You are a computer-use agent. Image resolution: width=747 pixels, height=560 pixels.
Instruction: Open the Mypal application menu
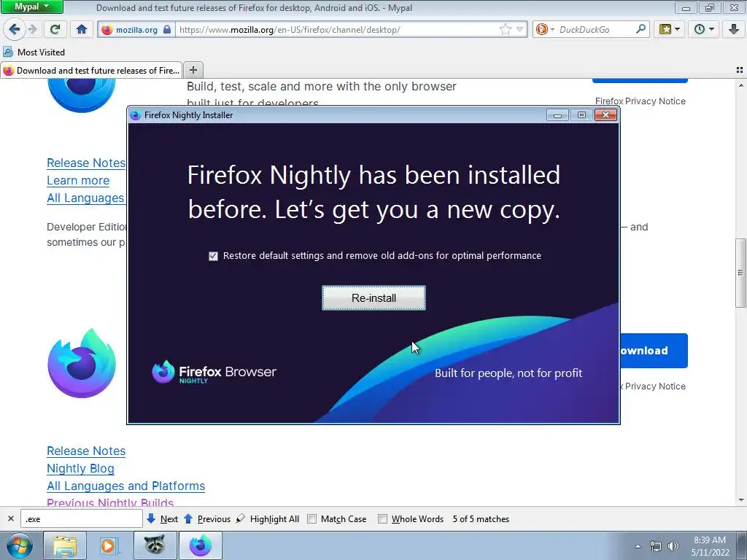tap(31, 7)
